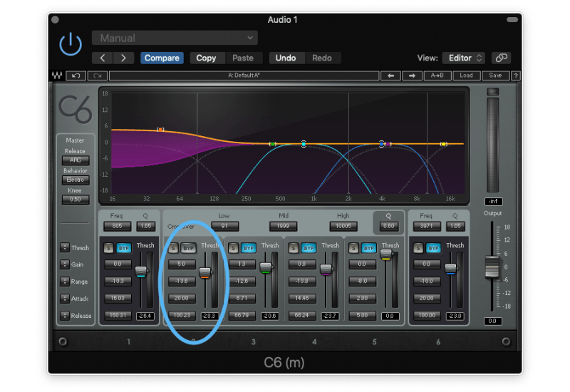Solo band 6 with its S button
The image size is (570, 392).
418,248
